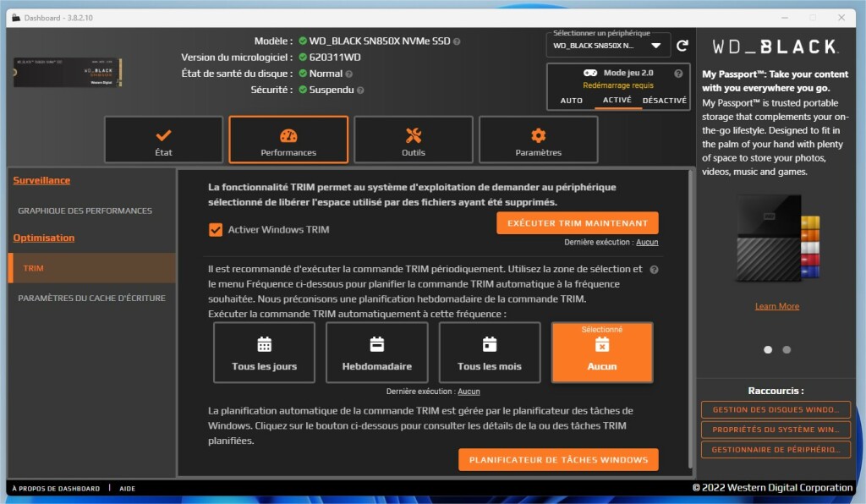Click help icon beside État de santé Normal
Screen dimensions: 866x504
click(x=348, y=74)
